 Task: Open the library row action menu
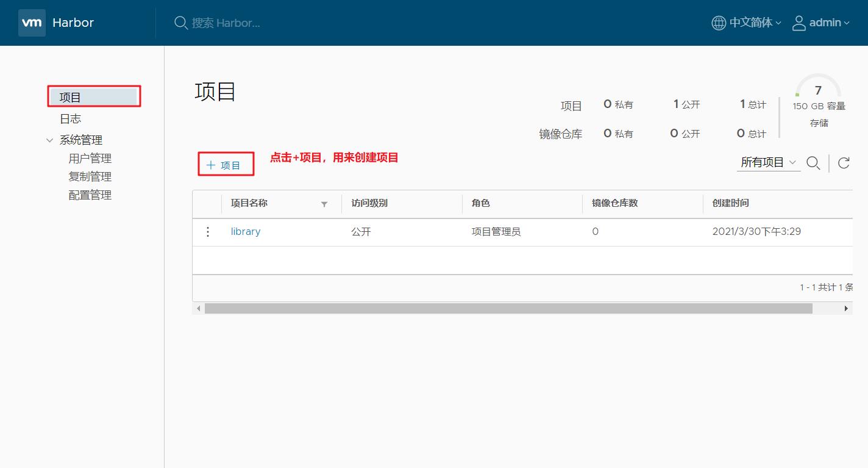[x=208, y=232]
